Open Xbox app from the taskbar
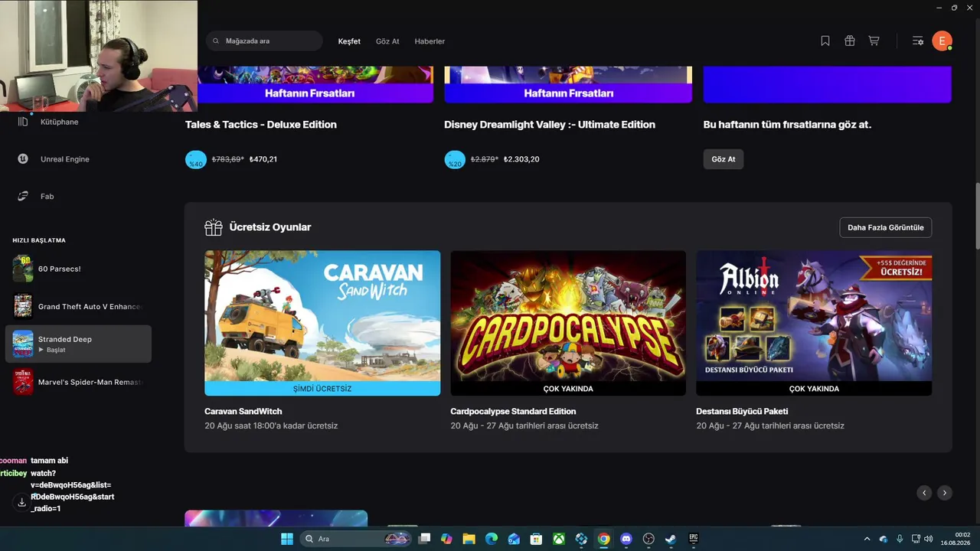This screenshot has height=551, width=980. coord(559,539)
